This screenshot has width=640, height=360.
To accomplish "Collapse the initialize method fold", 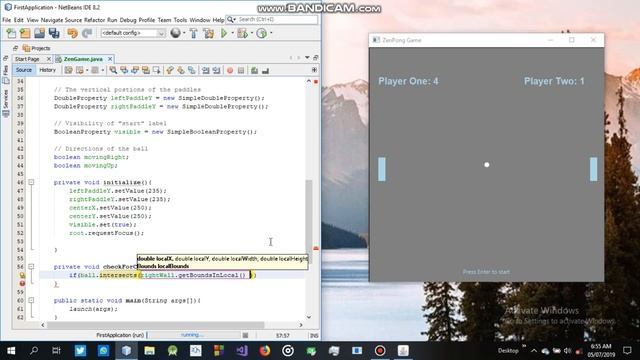I will pos(31,182).
